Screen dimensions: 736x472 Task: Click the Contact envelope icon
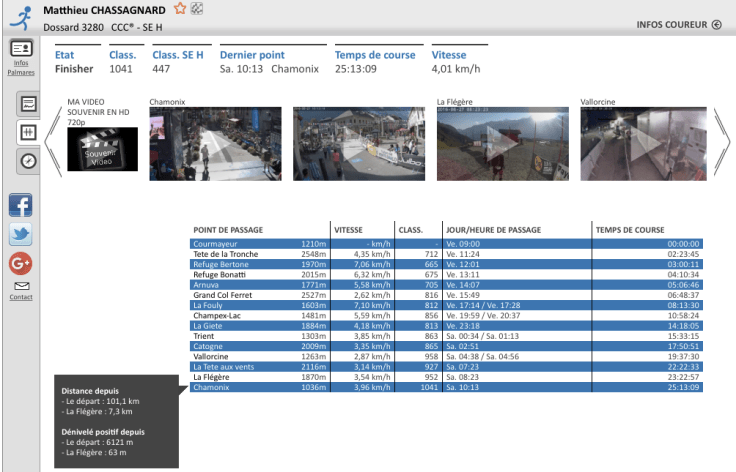21,286
